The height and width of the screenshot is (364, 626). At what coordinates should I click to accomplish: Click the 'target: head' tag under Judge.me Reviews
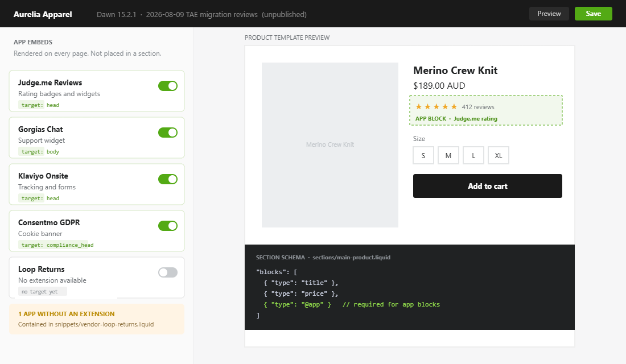tap(40, 105)
